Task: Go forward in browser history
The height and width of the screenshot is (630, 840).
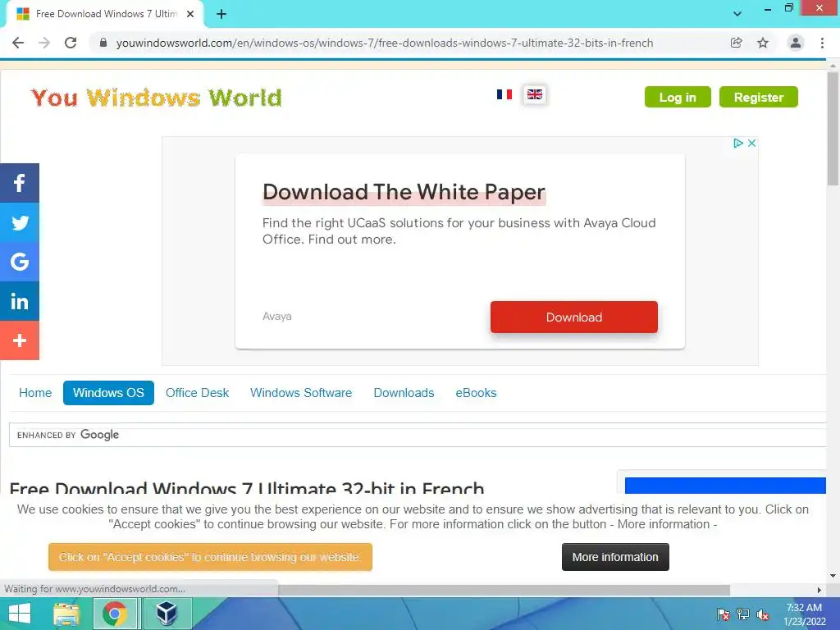Action: [x=44, y=43]
